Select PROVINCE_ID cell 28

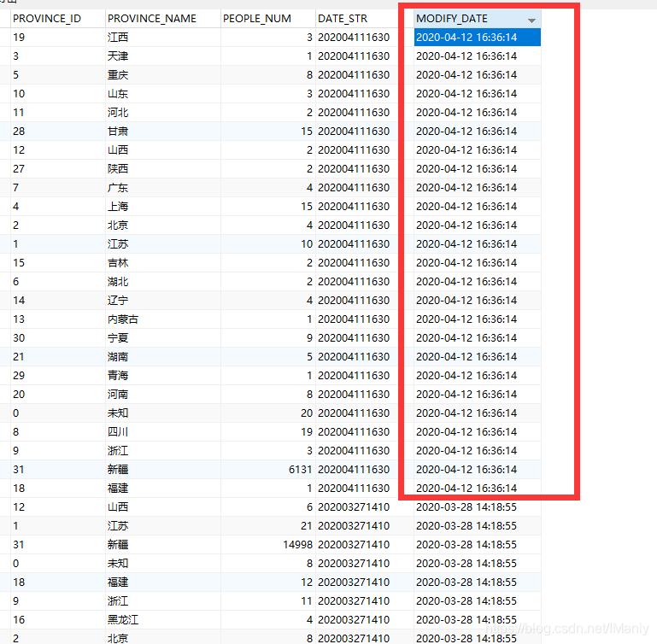point(58,132)
